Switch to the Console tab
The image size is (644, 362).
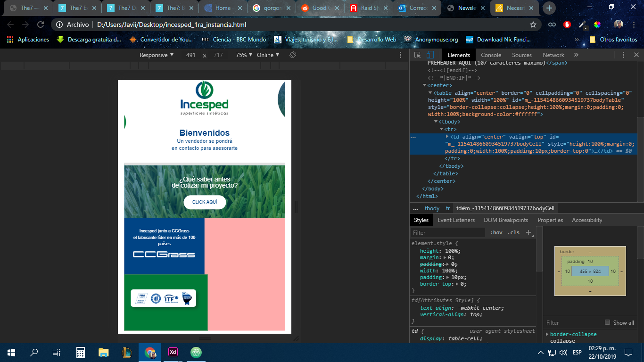(491, 55)
